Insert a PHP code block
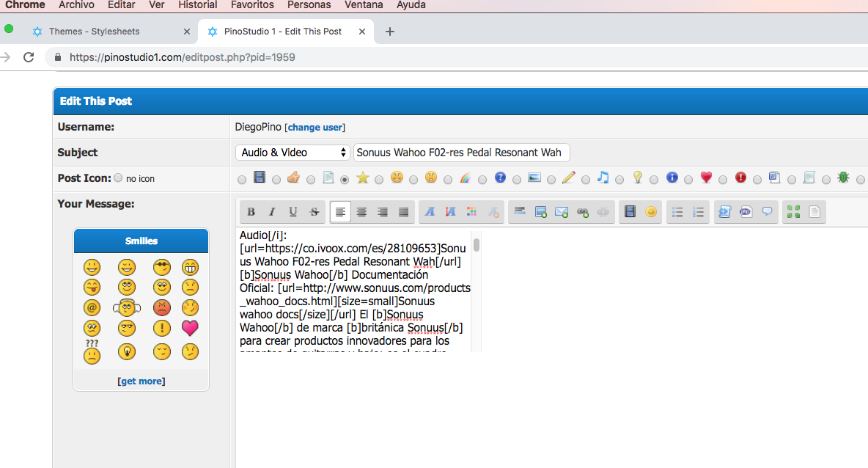Screen dimensions: 868x468 746,211
